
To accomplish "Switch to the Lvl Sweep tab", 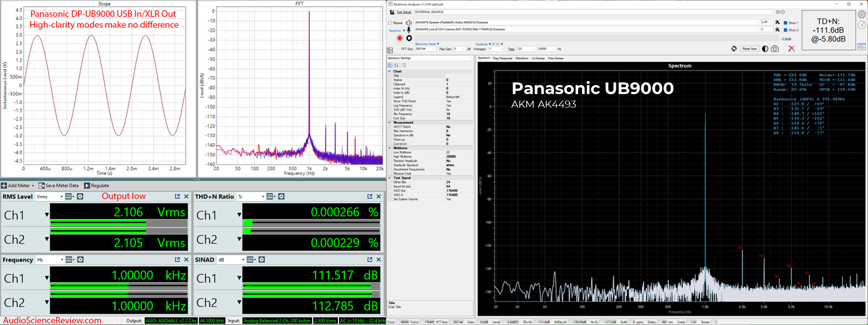I will click(x=538, y=58).
